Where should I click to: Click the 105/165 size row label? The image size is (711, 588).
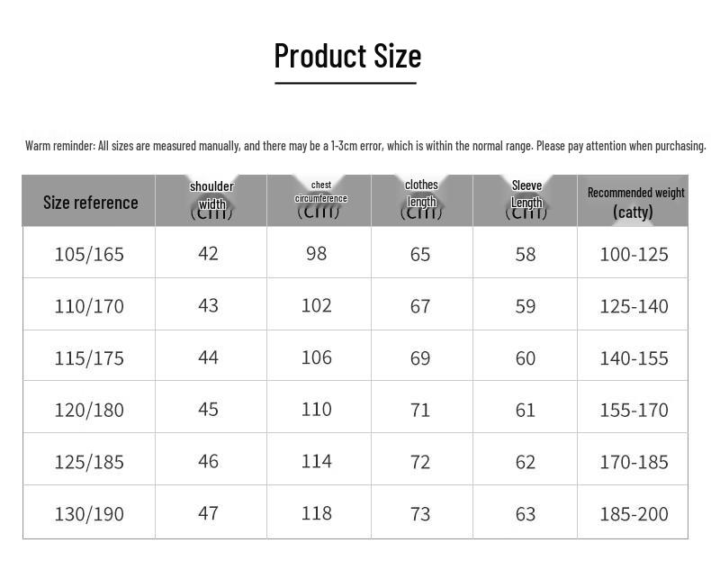click(89, 254)
